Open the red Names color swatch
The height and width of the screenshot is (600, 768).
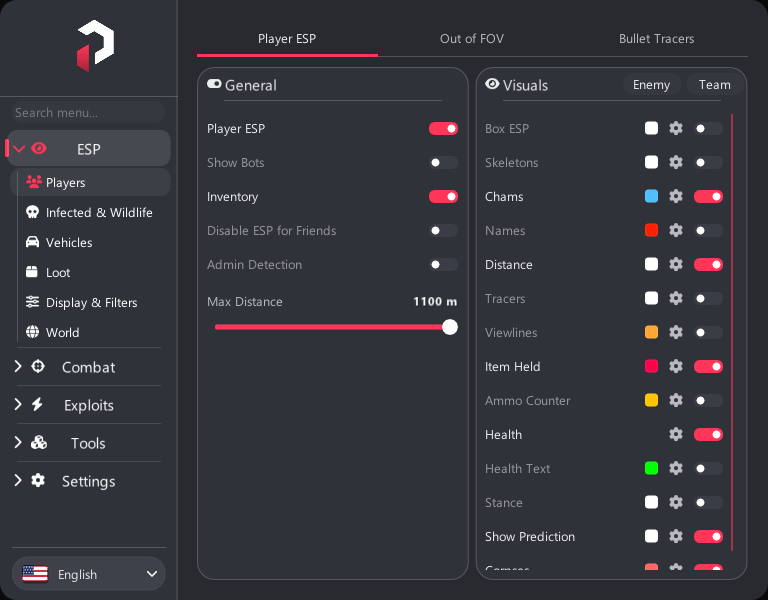[651, 230]
